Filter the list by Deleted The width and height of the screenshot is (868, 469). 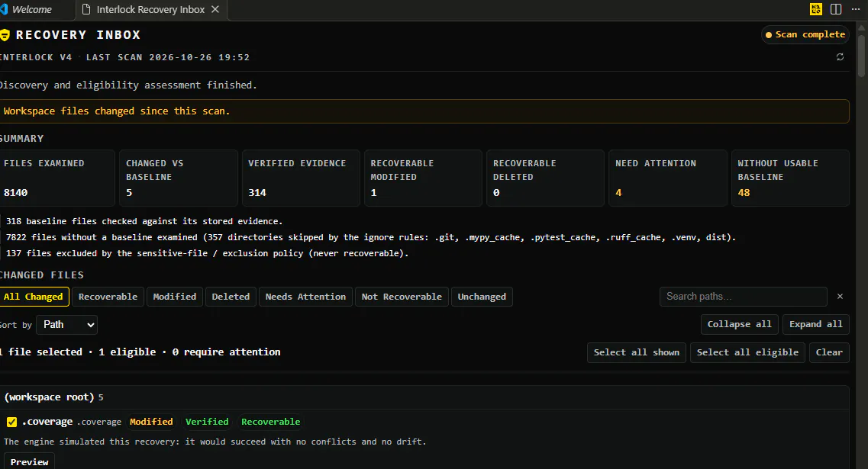click(x=231, y=297)
